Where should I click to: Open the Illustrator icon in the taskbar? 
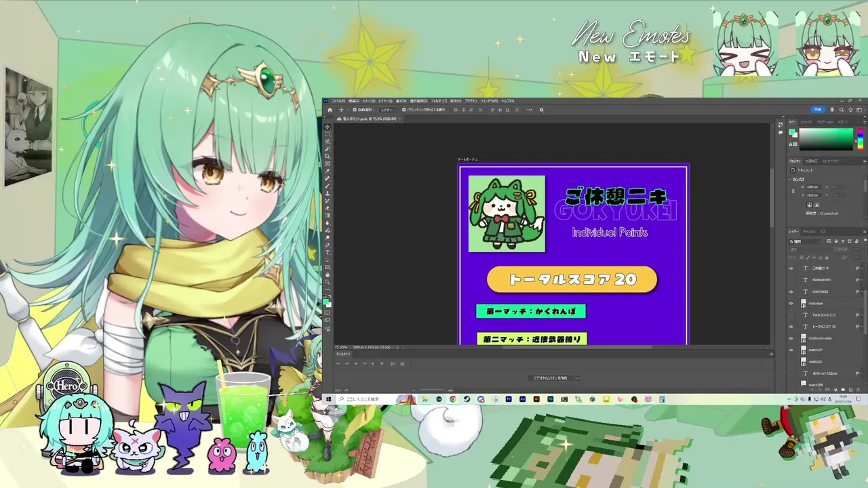tap(536, 399)
